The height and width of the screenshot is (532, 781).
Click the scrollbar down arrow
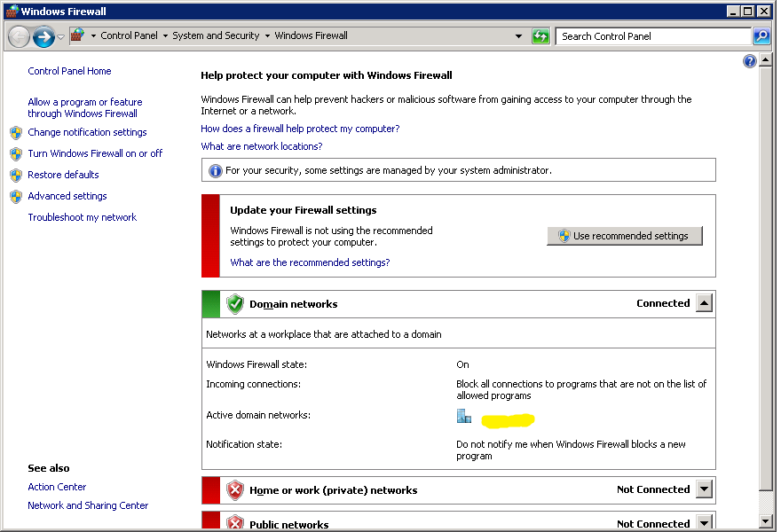[x=766, y=521]
